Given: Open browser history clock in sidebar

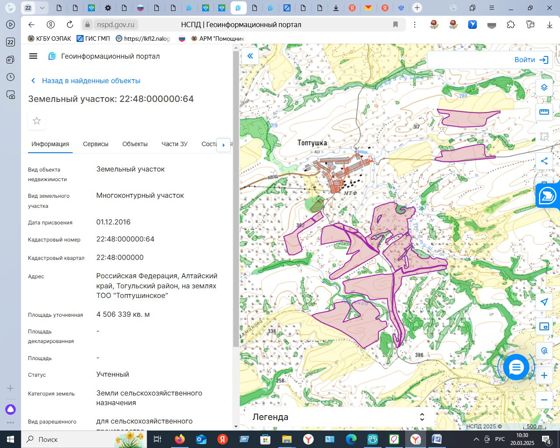Looking at the screenshot, I should coord(10,77).
